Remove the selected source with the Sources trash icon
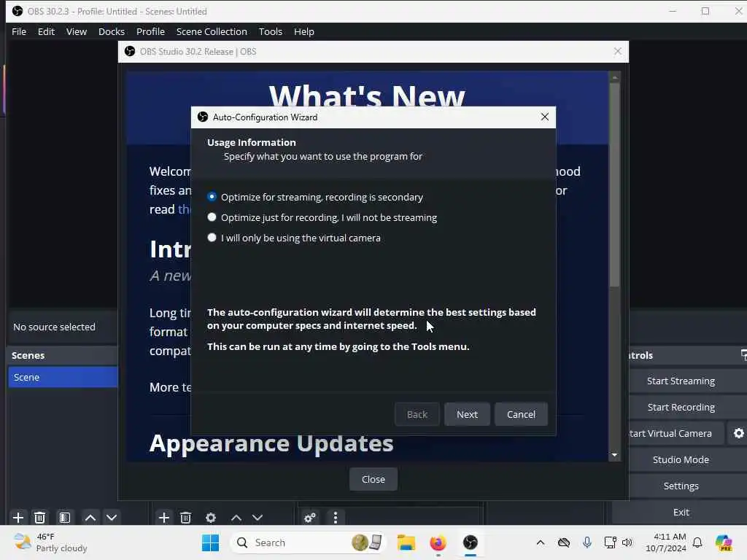Image resolution: width=747 pixels, height=560 pixels. click(x=186, y=517)
